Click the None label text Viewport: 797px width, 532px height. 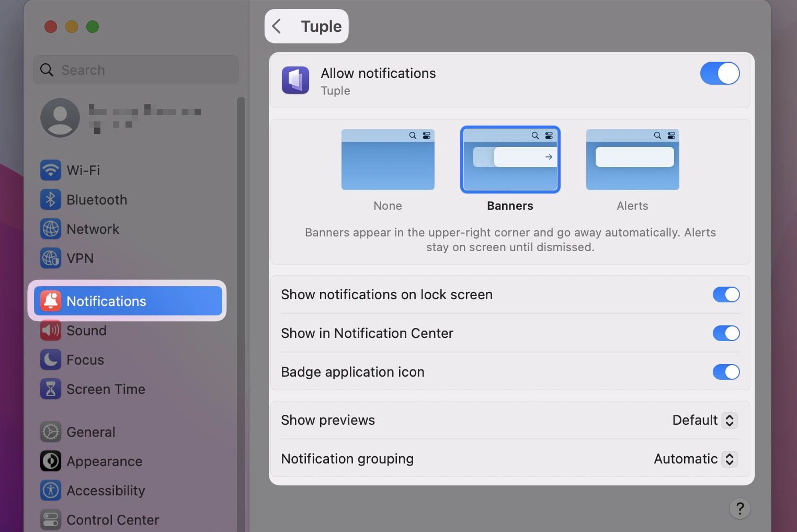388,206
